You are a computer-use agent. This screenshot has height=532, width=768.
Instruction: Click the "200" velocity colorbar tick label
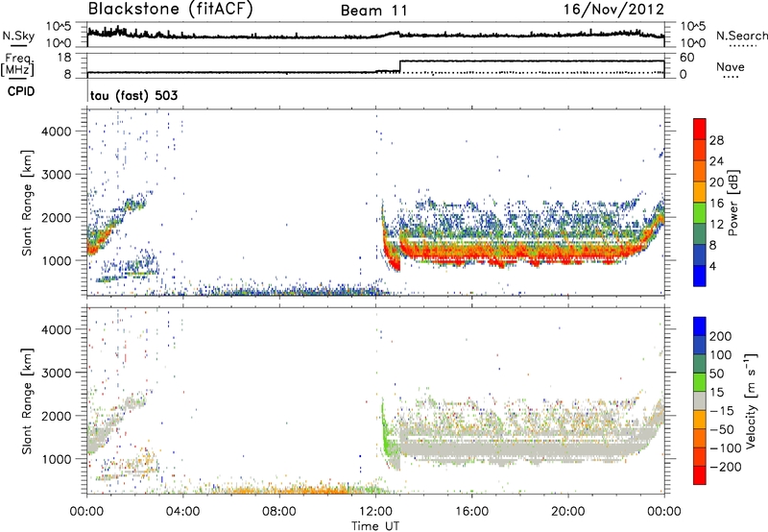pyautogui.click(x=721, y=336)
